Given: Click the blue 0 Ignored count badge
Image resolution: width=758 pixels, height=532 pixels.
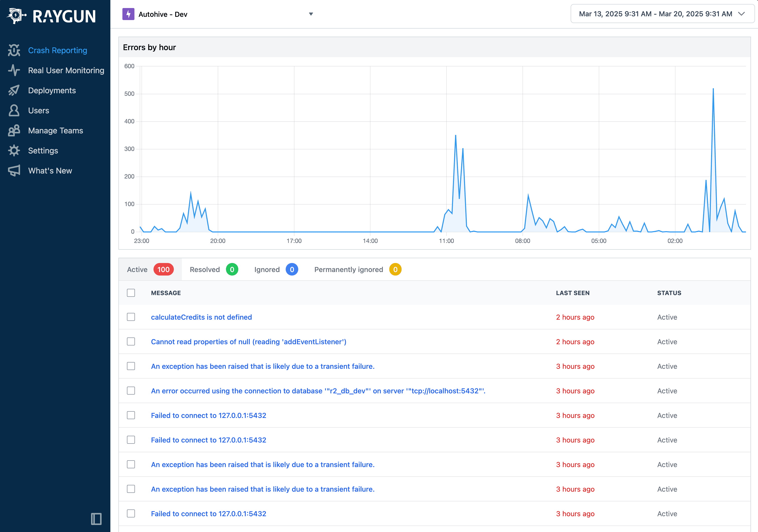Looking at the screenshot, I should coord(292,270).
